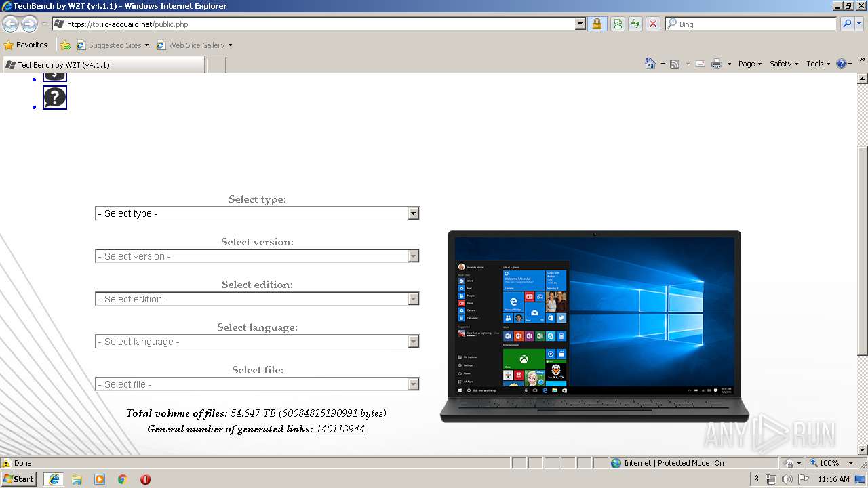This screenshot has height=488, width=868.
Task: Click the security lock icon in address bar
Action: click(597, 24)
